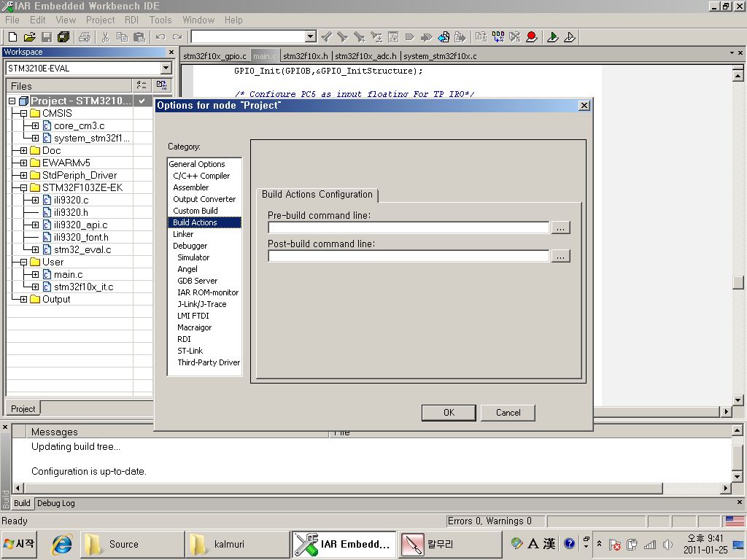747x560 pixels.
Task: Select the J-Link/J-Trace category
Action: tap(201, 304)
